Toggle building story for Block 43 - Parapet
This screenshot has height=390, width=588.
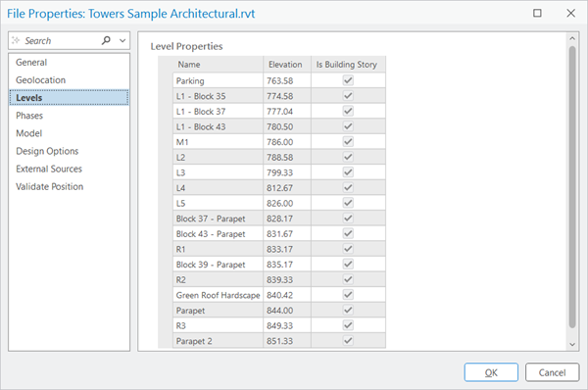click(348, 233)
